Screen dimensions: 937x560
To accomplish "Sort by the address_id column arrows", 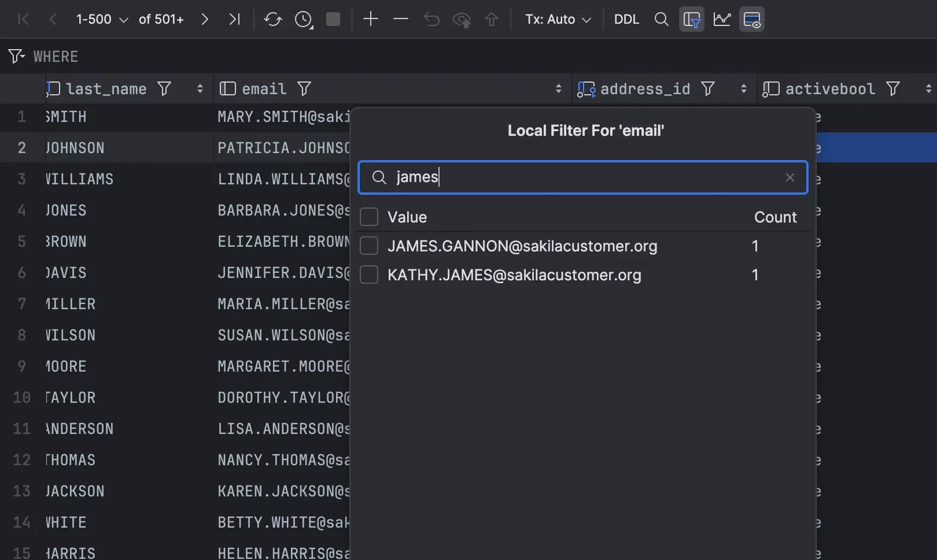I will (x=743, y=89).
